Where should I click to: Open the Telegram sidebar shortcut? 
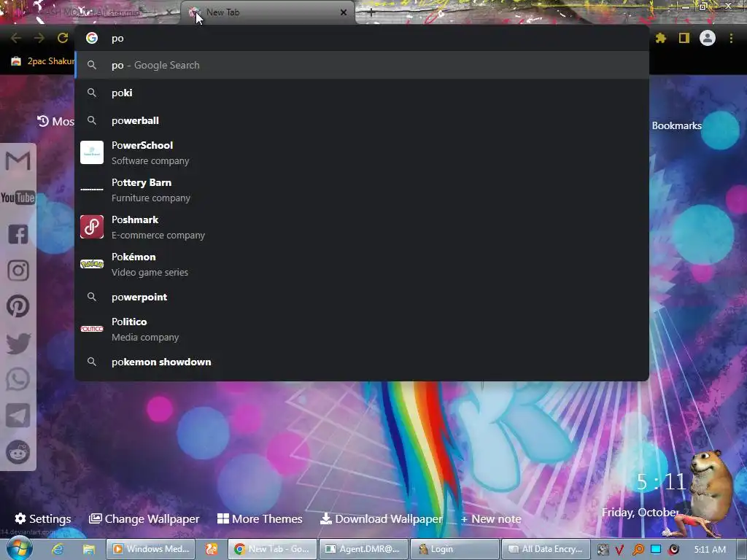point(18,416)
